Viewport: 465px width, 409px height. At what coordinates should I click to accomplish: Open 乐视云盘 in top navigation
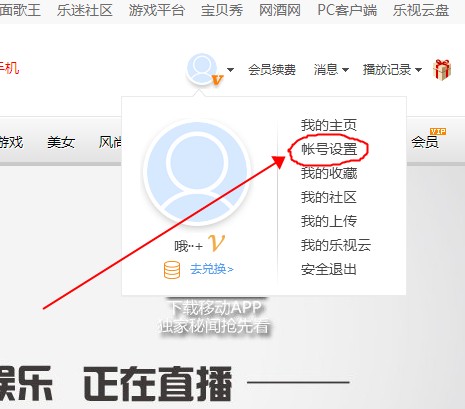421,10
